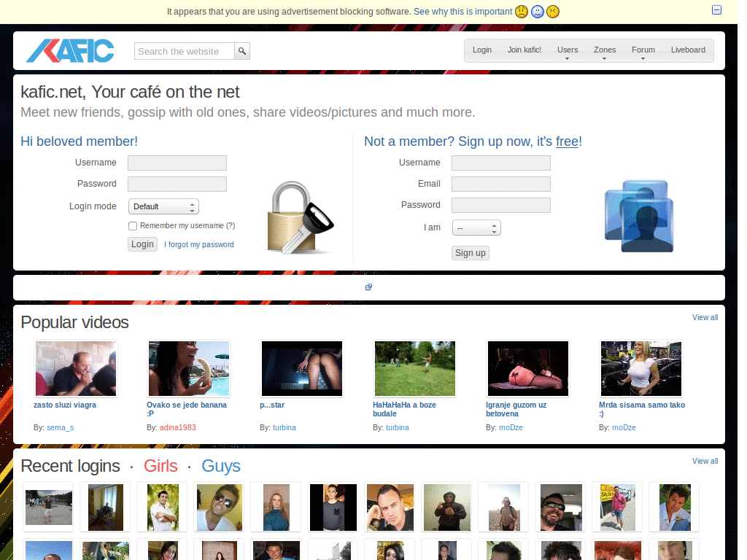
Task: Open Mrda sisama samo tako thumbnail
Action: coord(641,368)
